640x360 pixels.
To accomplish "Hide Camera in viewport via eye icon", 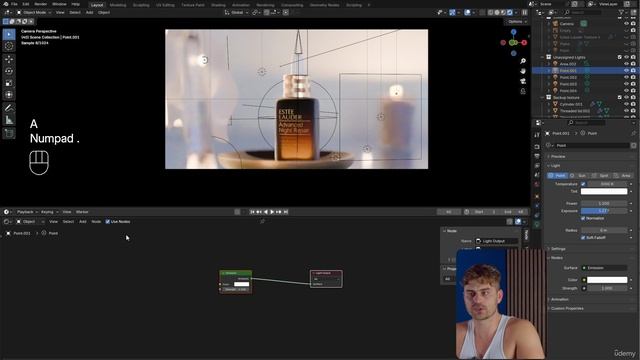I will tap(626, 24).
